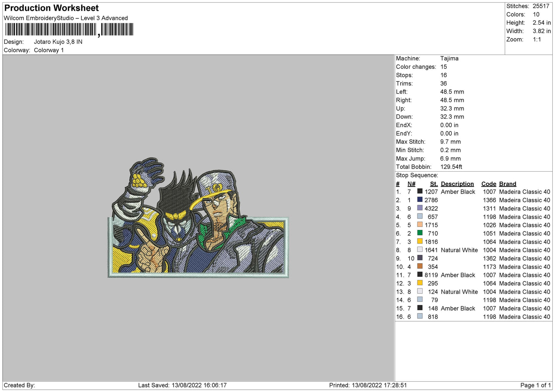Click the white swatch in stop 8
This screenshot has height=392, width=555.
click(x=420, y=250)
